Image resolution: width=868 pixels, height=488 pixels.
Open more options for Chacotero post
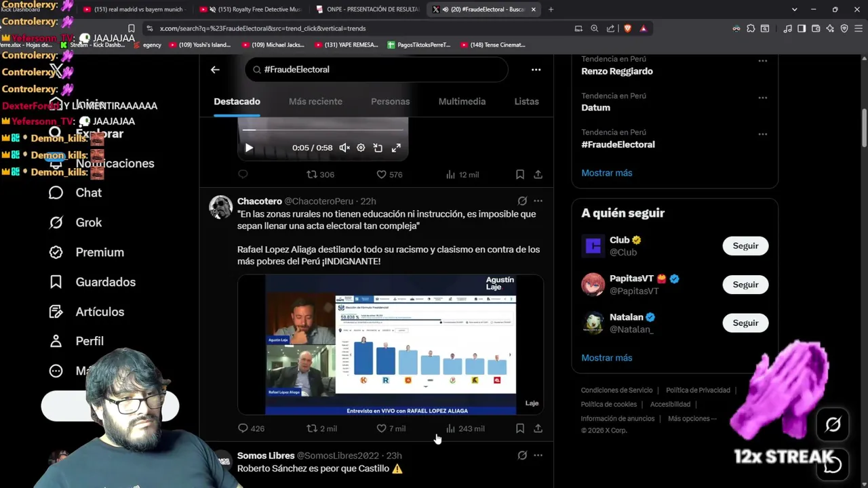[x=538, y=201]
